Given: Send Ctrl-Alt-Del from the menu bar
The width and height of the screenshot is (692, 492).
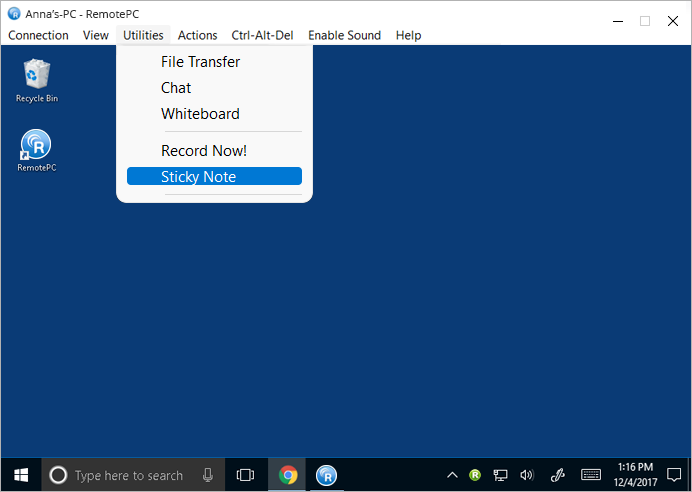Looking at the screenshot, I should coord(262,35).
